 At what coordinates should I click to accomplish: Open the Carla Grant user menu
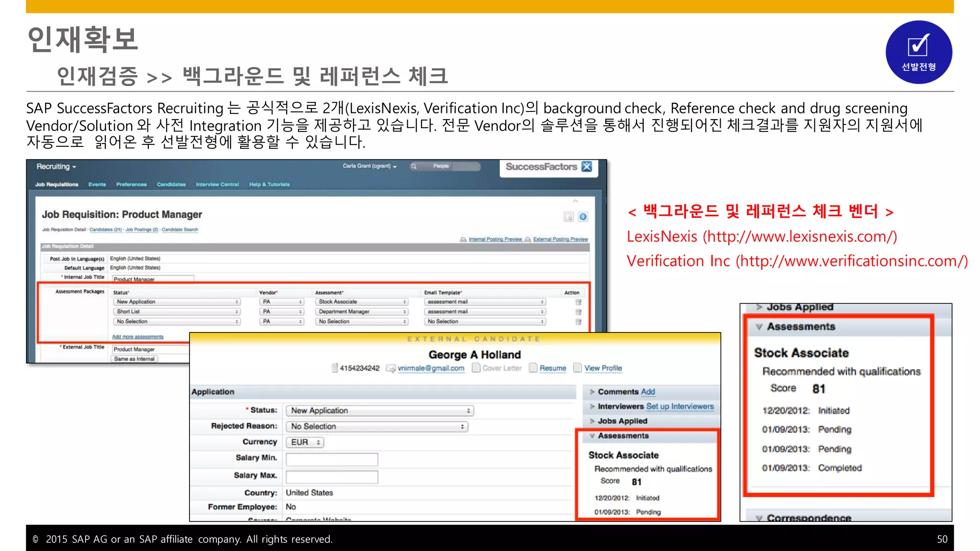pos(369,166)
